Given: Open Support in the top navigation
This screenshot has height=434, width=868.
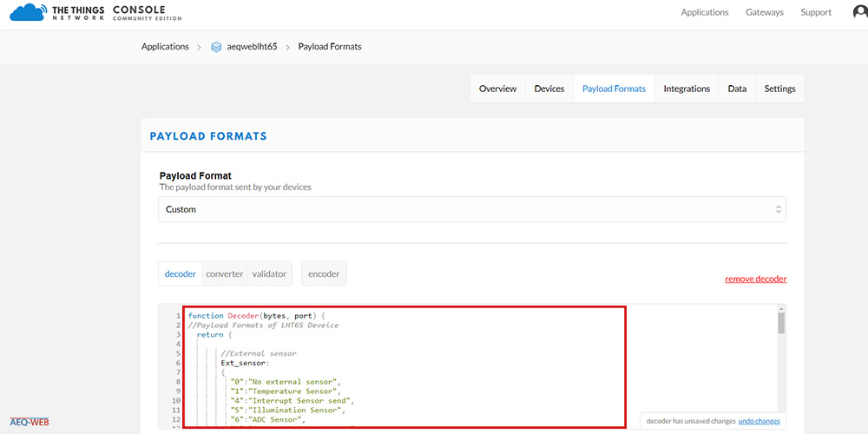Looking at the screenshot, I should (x=816, y=12).
